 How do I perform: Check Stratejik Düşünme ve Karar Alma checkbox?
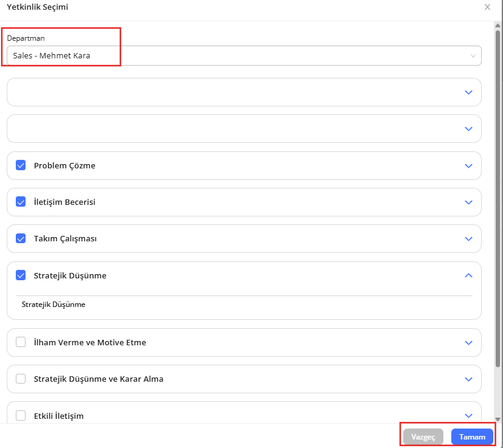(21, 379)
